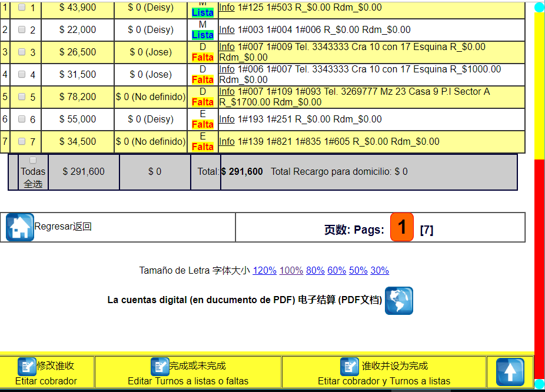Click the cyan dot at scrollbar bottom

point(540,384)
